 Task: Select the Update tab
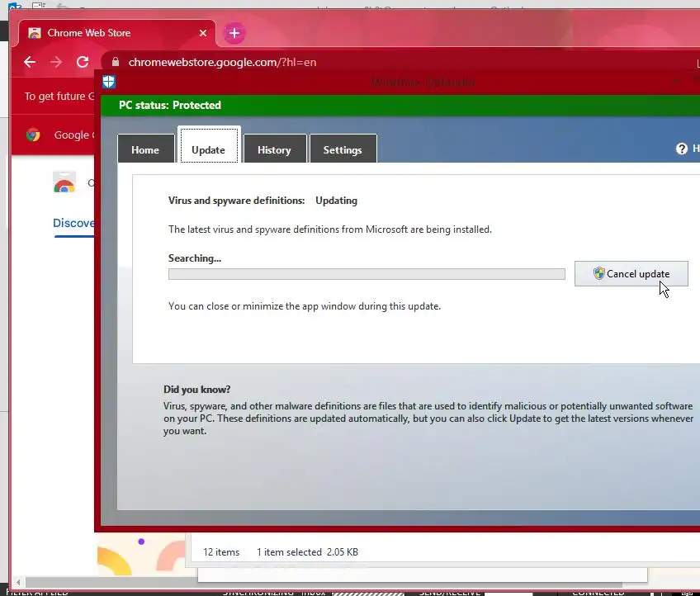click(209, 145)
